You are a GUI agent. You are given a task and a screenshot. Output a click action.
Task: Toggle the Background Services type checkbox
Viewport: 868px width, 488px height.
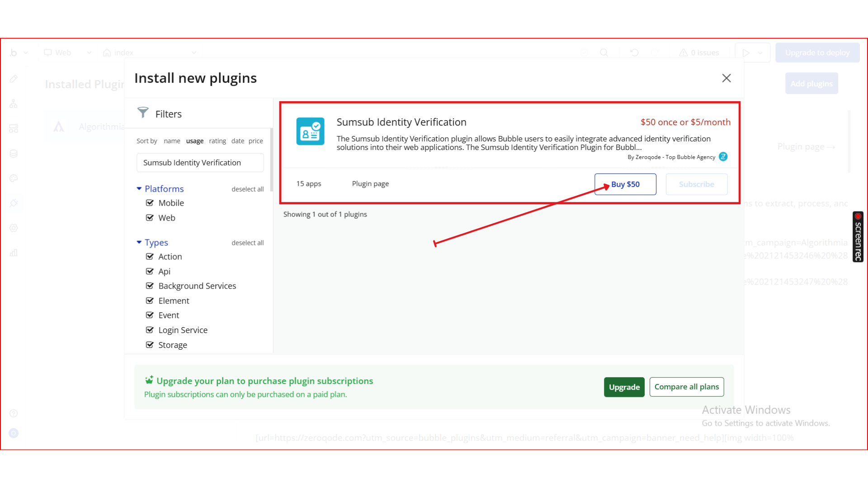[x=150, y=286]
